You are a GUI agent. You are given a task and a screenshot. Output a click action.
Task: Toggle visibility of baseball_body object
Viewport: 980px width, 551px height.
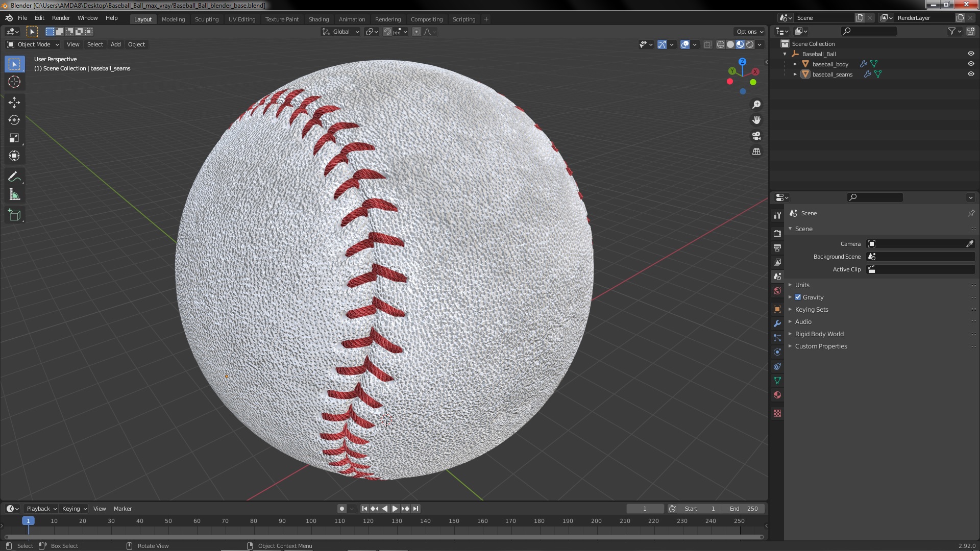click(x=971, y=64)
